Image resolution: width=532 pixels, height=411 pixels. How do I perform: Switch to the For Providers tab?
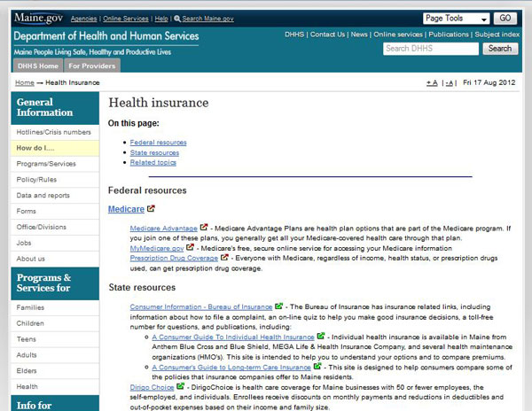(x=92, y=66)
